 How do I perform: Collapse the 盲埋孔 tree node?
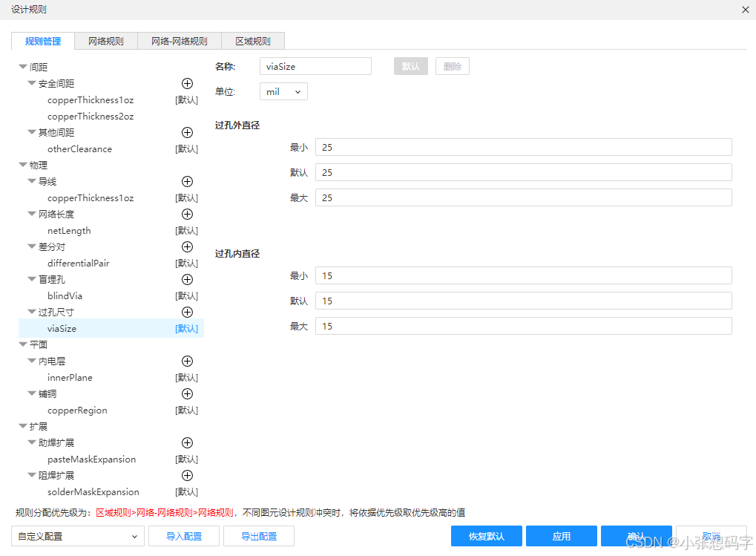pos(32,279)
